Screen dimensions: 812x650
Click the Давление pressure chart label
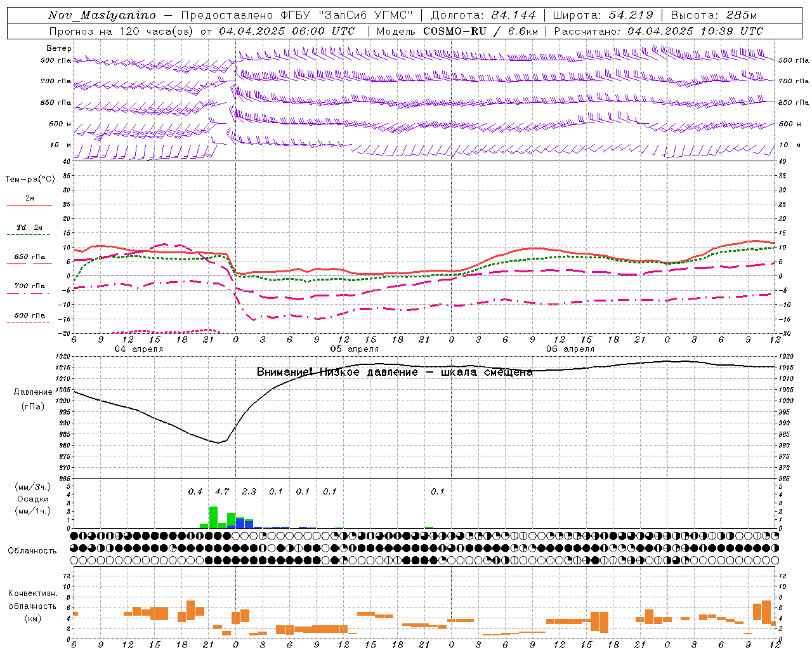coord(33,392)
